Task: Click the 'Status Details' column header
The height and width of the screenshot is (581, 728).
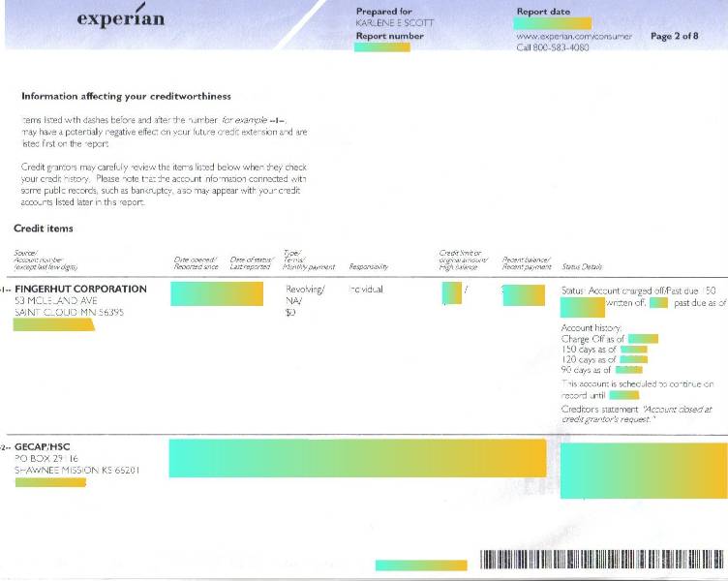Action: coord(582,266)
